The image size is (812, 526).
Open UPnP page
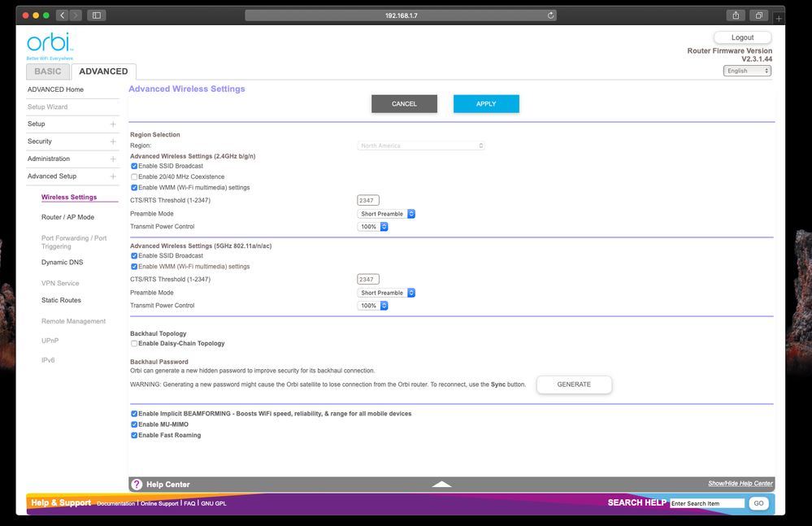click(x=50, y=341)
